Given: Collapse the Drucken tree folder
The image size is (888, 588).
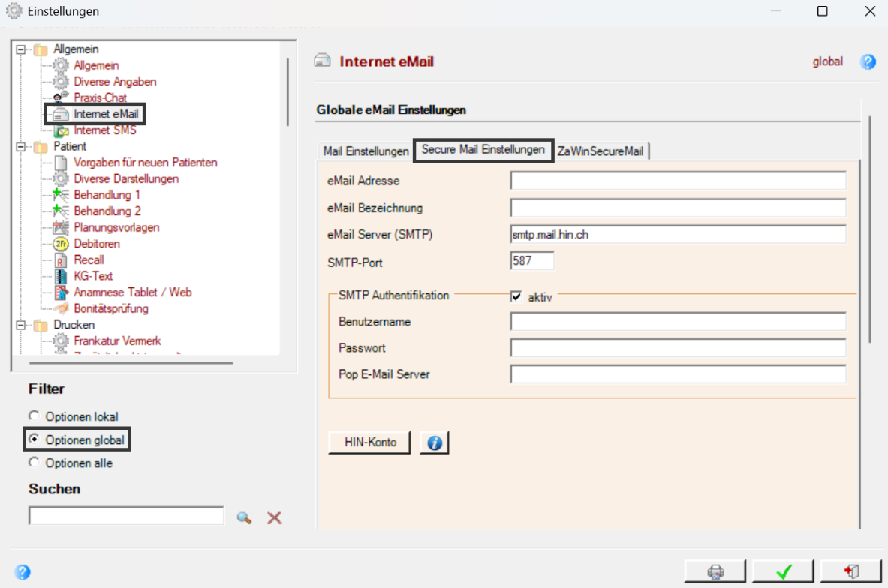Looking at the screenshot, I should 21,325.
